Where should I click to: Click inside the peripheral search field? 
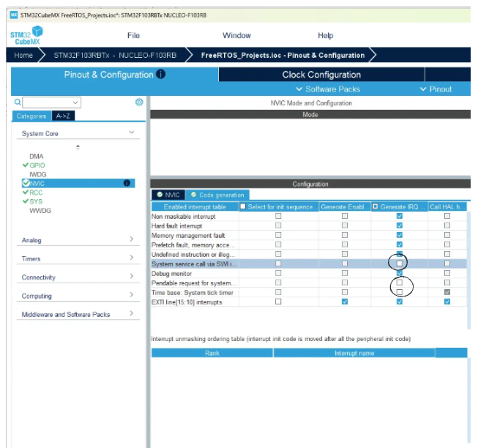48,102
